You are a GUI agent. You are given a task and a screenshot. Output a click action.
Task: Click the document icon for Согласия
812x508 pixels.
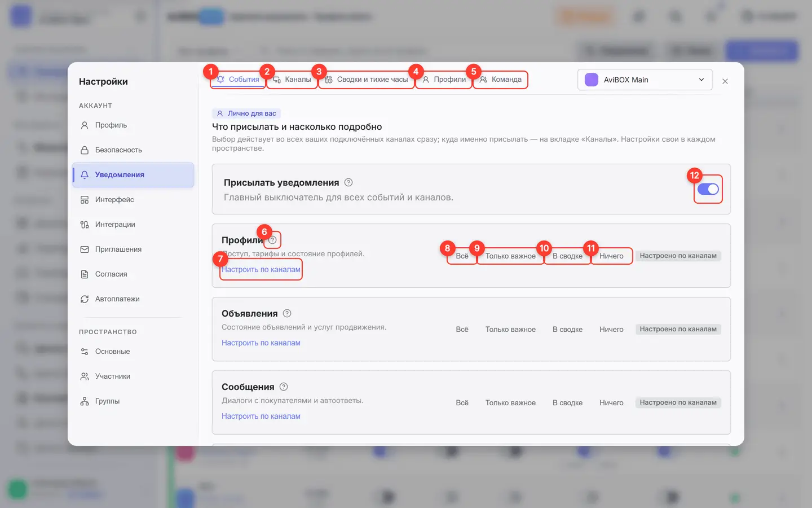pos(85,274)
